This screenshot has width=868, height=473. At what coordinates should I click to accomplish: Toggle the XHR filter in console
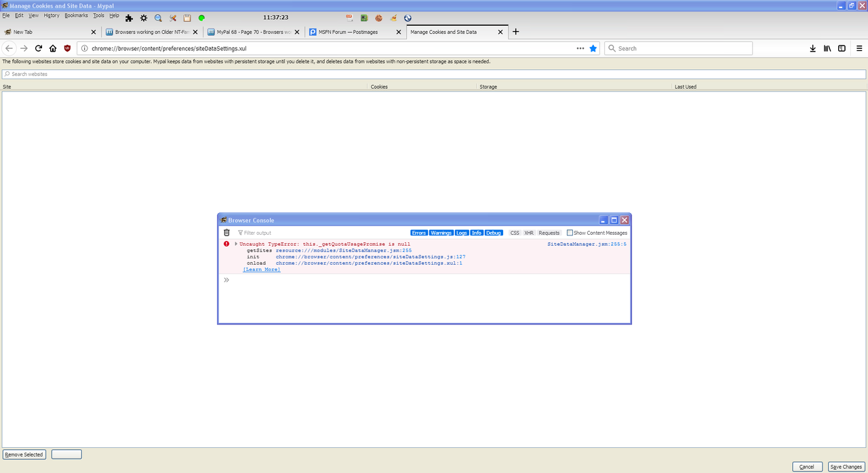coord(529,233)
